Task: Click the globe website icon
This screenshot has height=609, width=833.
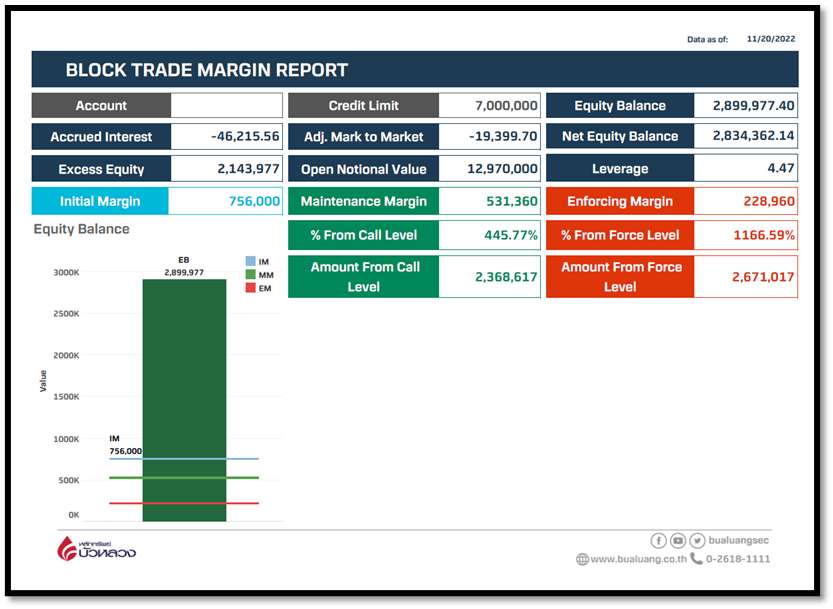Action: [582, 559]
